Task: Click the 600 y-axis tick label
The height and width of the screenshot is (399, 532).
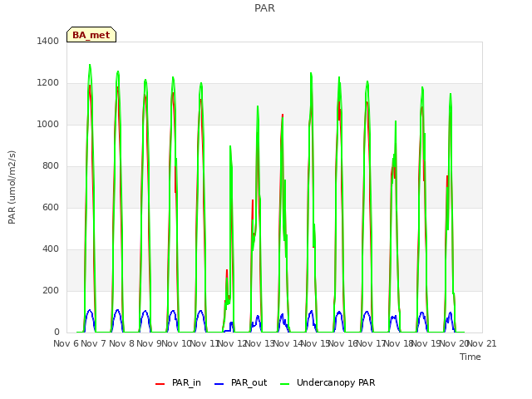Action: [51, 207]
